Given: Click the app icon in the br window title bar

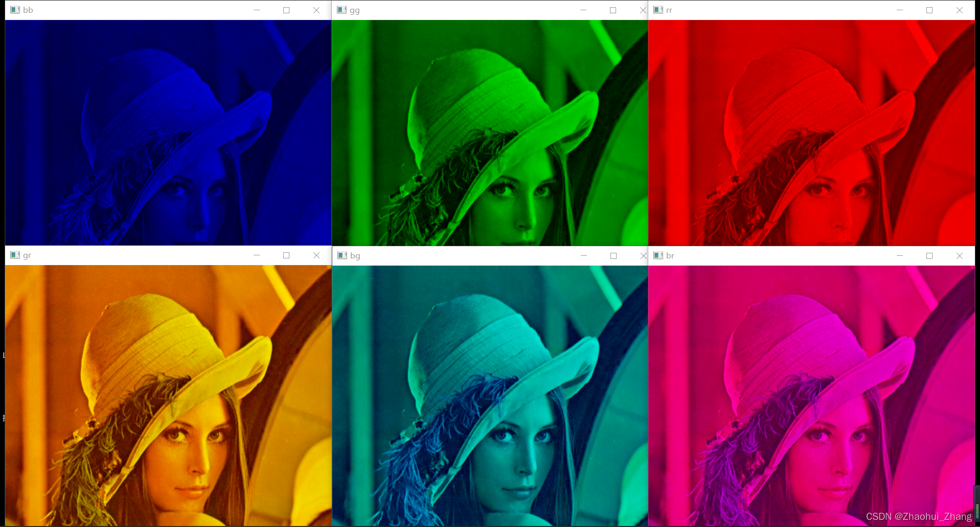Looking at the screenshot, I should tap(658, 255).
